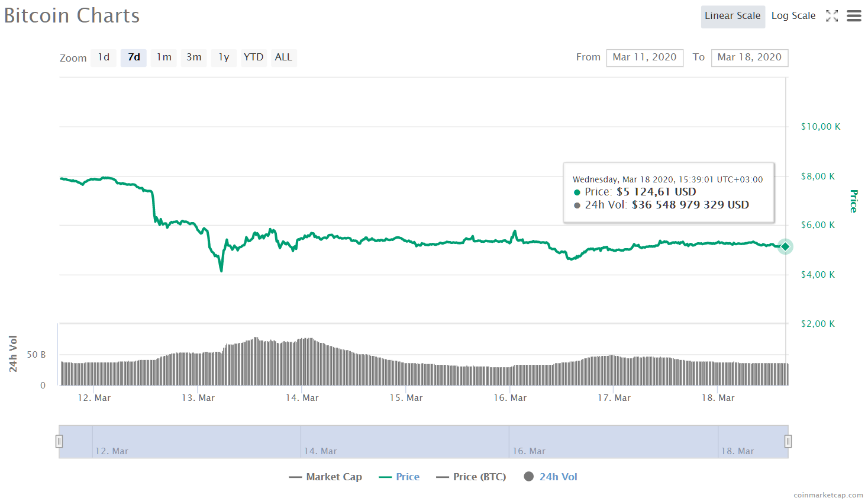Click the coinmarketcap.com credit link
This screenshot has height=501, width=868.
(x=828, y=495)
